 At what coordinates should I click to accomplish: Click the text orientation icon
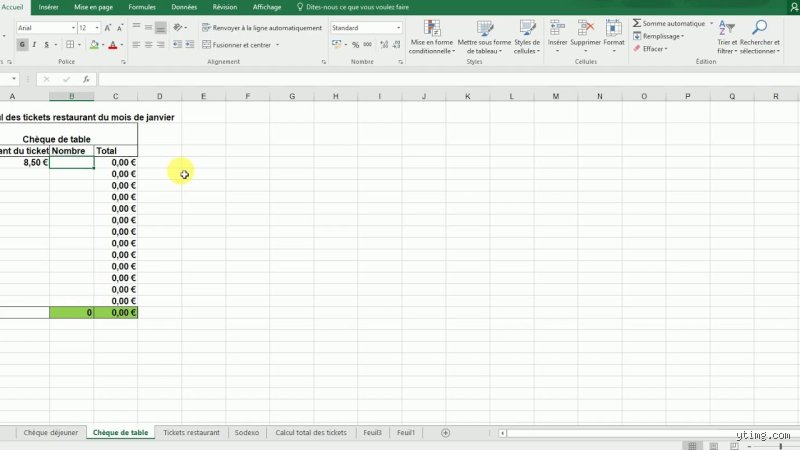pos(178,28)
